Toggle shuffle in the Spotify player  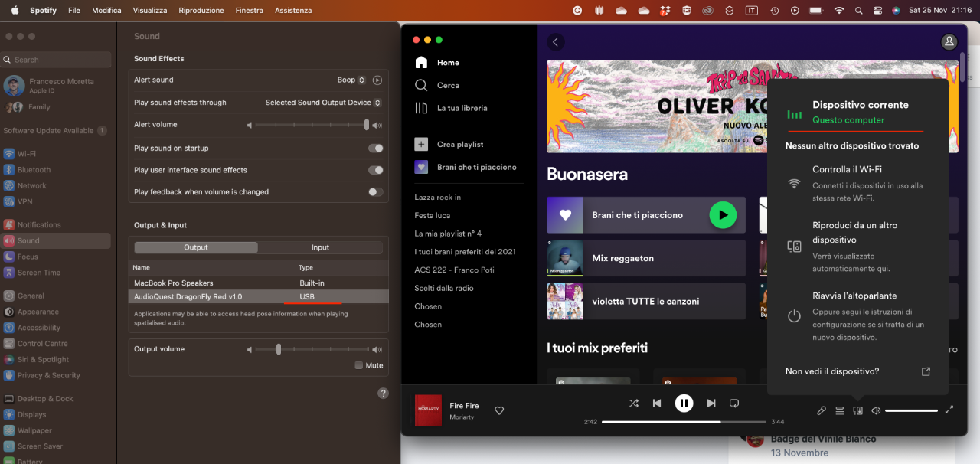[x=633, y=403]
